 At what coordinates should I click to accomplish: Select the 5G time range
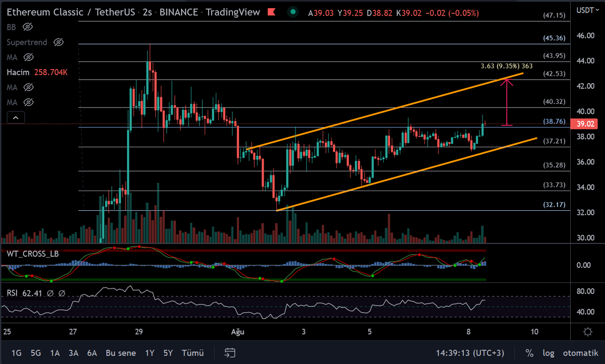coord(36,353)
